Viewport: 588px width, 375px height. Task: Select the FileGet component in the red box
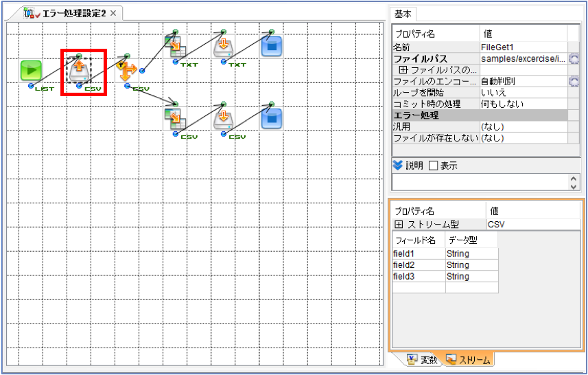(79, 70)
